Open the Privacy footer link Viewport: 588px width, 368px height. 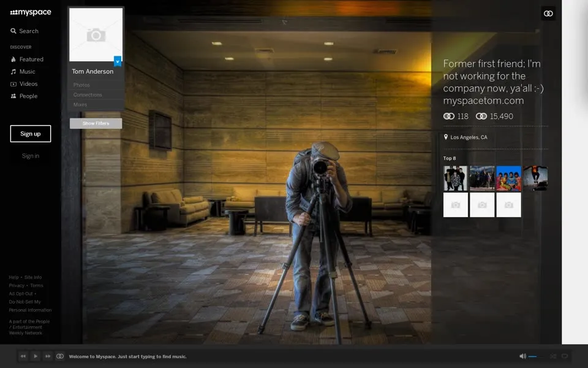pyautogui.click(x=17, y=286)
